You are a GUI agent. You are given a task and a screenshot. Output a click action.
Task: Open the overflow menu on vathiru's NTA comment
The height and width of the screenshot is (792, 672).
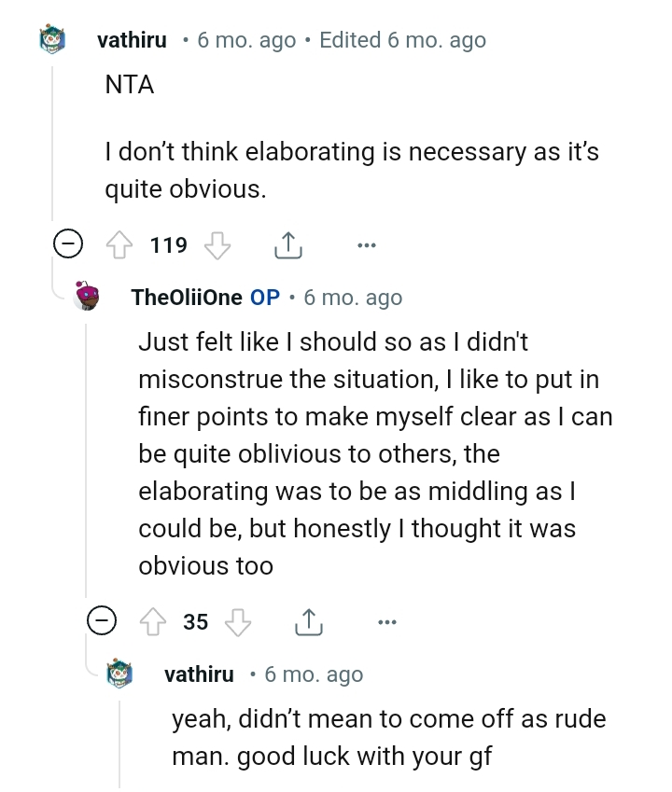click(366, 244)
